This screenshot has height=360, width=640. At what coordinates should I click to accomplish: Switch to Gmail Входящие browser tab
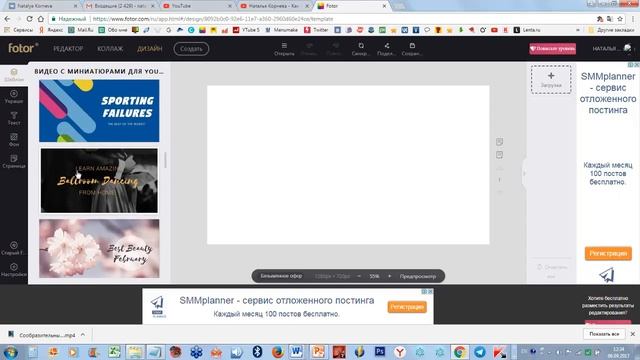(119, 6)
